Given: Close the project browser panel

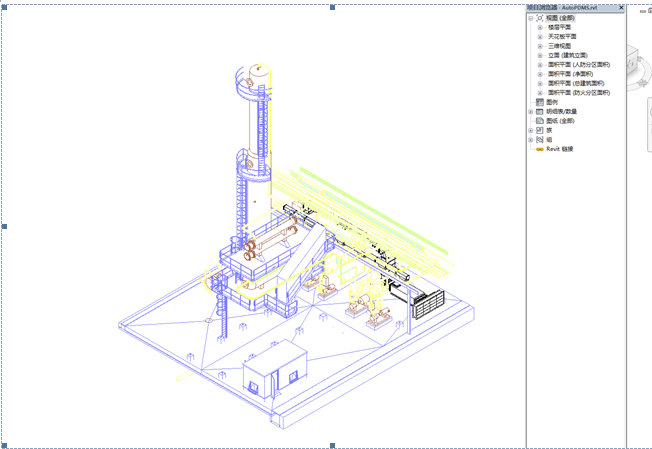Looking at the screenshot, I should tap(621, 8).
